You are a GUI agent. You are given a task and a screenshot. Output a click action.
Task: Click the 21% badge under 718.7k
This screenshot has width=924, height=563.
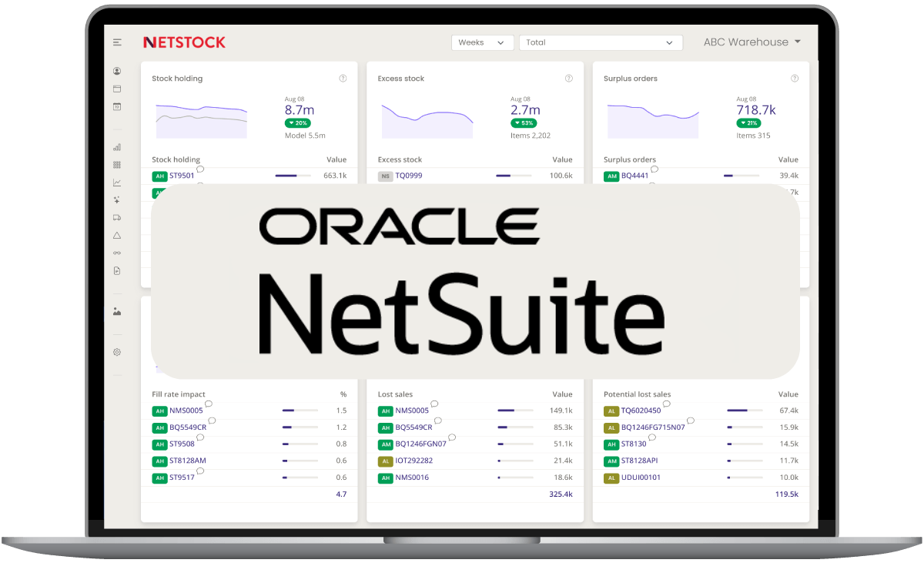748,123
